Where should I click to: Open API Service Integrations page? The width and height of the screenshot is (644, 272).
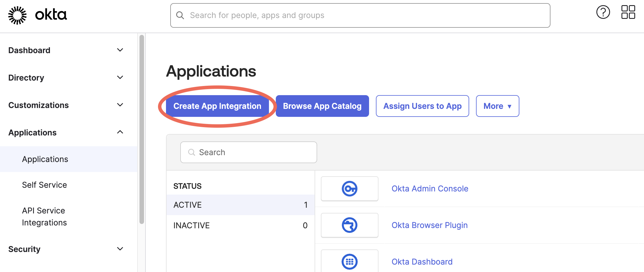(44, 217)
